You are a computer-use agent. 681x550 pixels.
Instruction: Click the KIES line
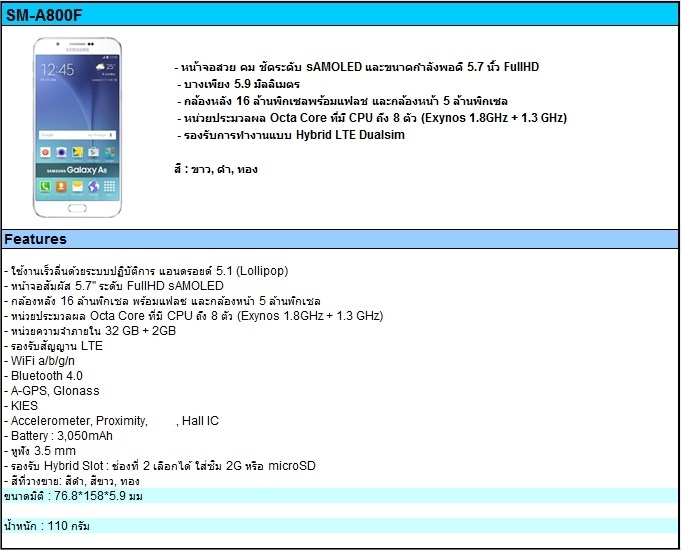21,406
